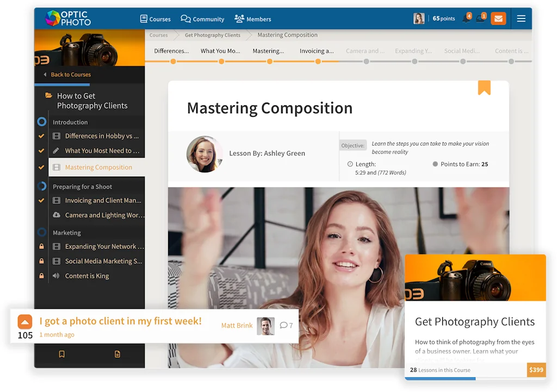Click the notes document icon in sidebar footer
The image size is (557, 392).
(x=117, y=354)
